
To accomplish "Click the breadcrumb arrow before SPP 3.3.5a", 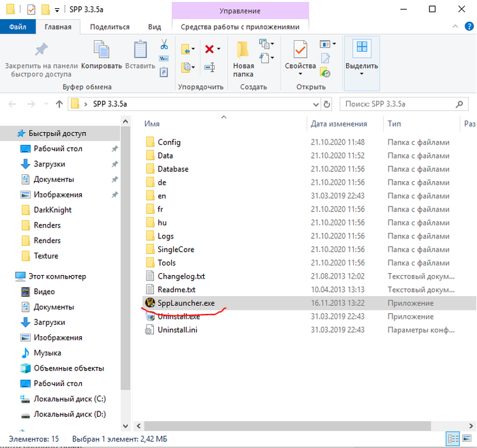I will [x=86, y=104].
